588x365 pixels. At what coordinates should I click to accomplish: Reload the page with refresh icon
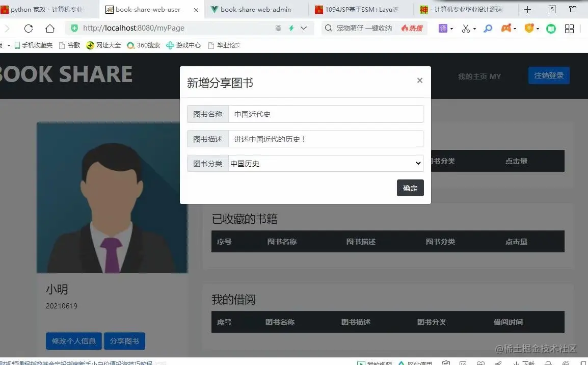[29, 28]
